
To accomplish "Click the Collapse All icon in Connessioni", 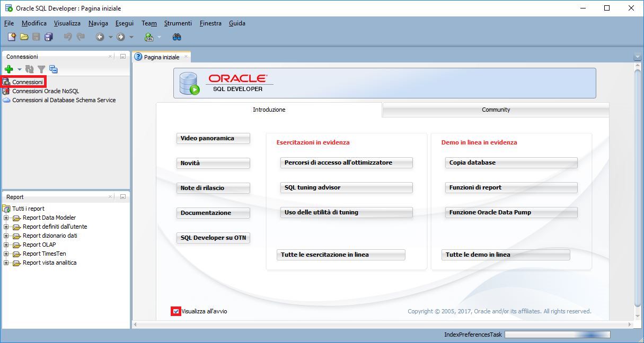I will (54, 69).
